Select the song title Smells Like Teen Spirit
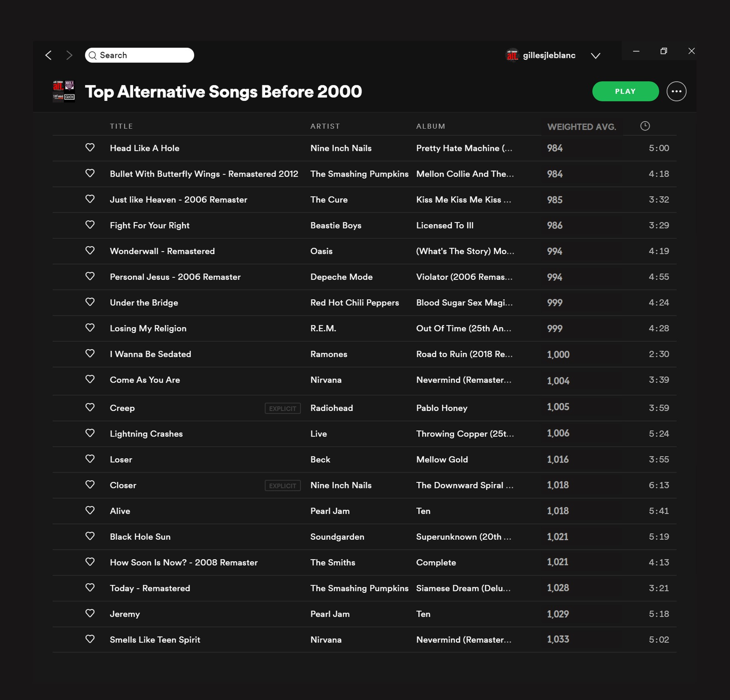Screen dimensions: 730x700 point(155,640)
